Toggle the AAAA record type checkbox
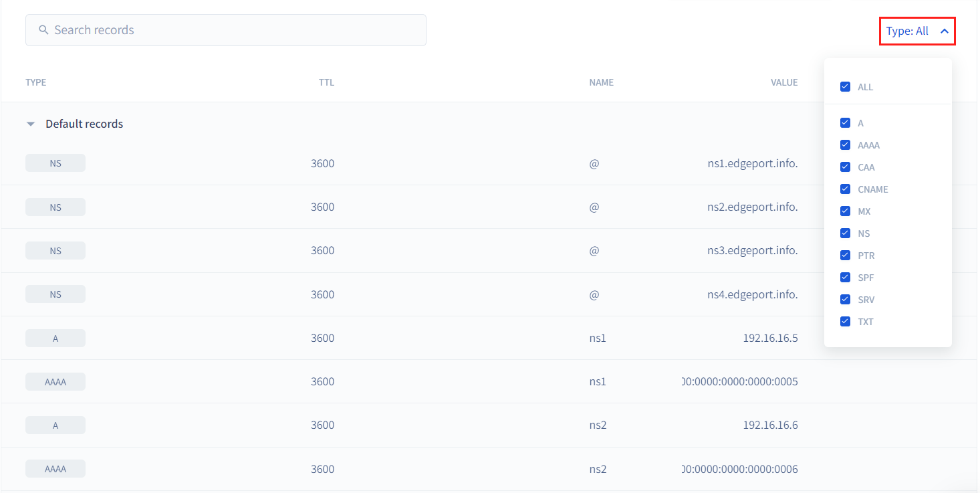The width and height of the screenshot is (980, 493). (845, 145)
